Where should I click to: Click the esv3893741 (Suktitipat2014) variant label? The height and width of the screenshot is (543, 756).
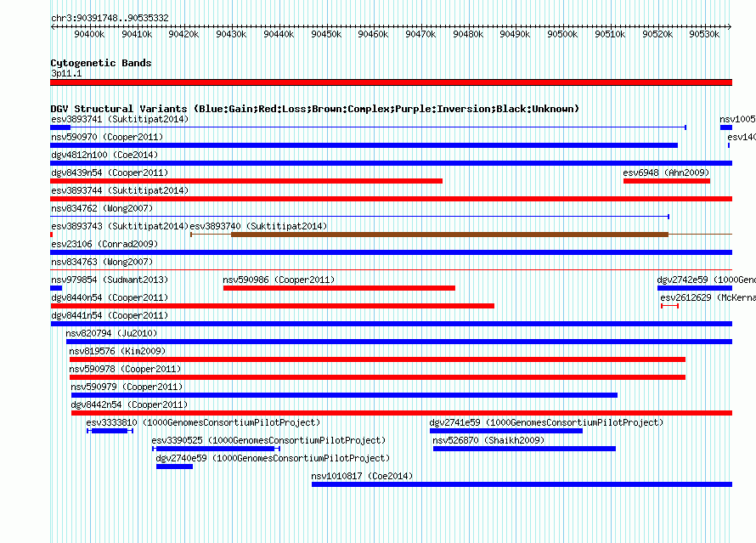120,119
